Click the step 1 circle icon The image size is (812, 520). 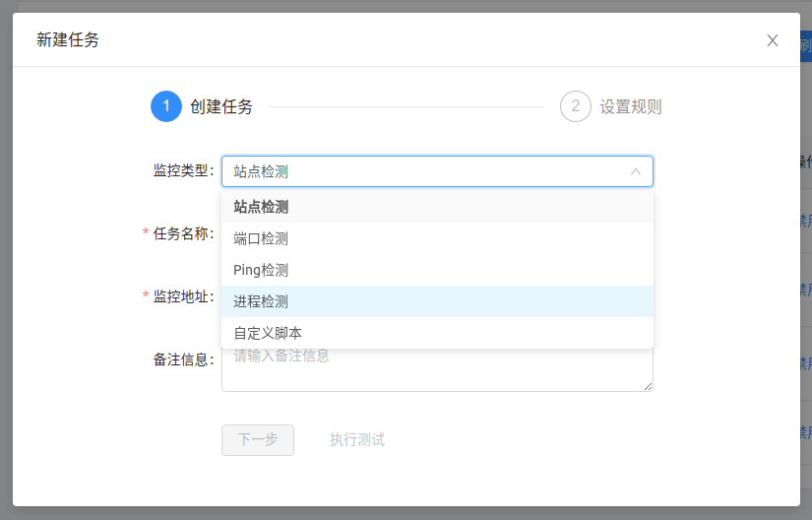pyautogui.click(x=166, y=106)
